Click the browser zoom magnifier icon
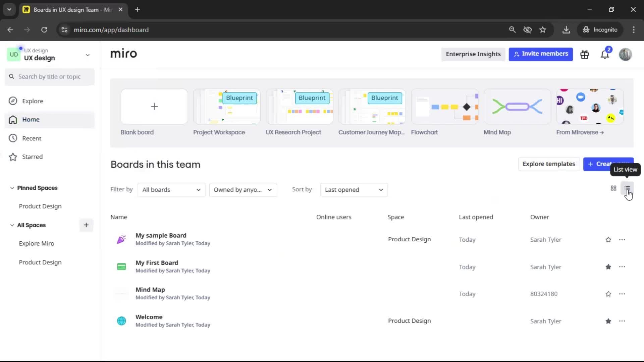This screenshot has width=644, height=362. 512,30
